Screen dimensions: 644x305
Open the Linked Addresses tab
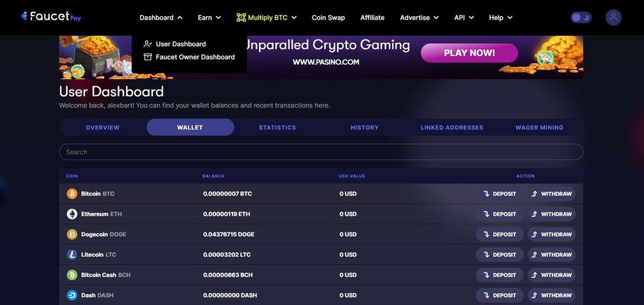coord(452,127)
